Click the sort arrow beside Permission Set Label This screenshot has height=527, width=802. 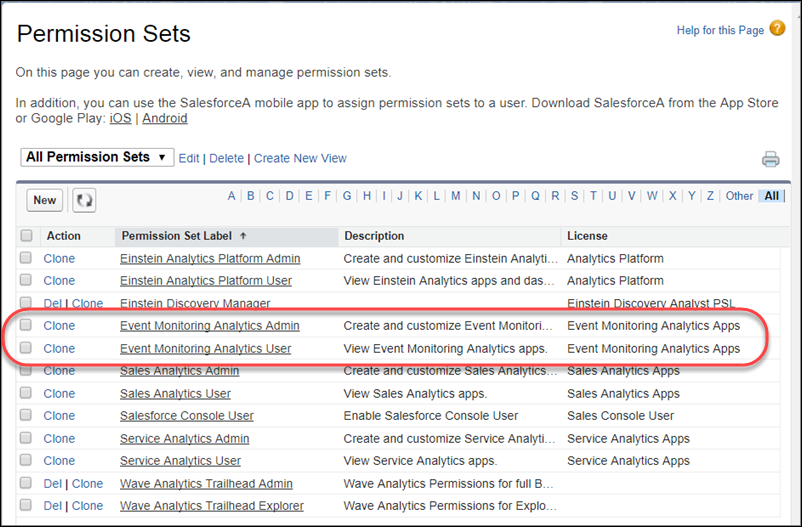tap(243, 236)
